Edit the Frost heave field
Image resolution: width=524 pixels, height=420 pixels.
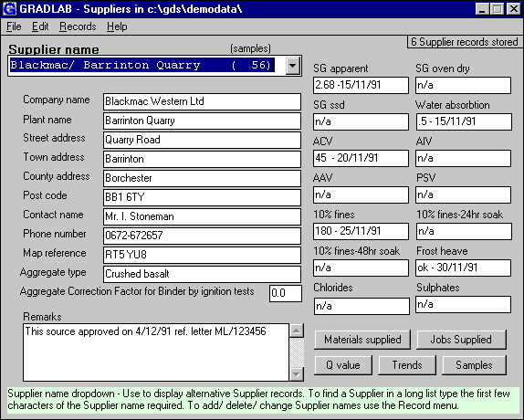(x=463, y=268)
